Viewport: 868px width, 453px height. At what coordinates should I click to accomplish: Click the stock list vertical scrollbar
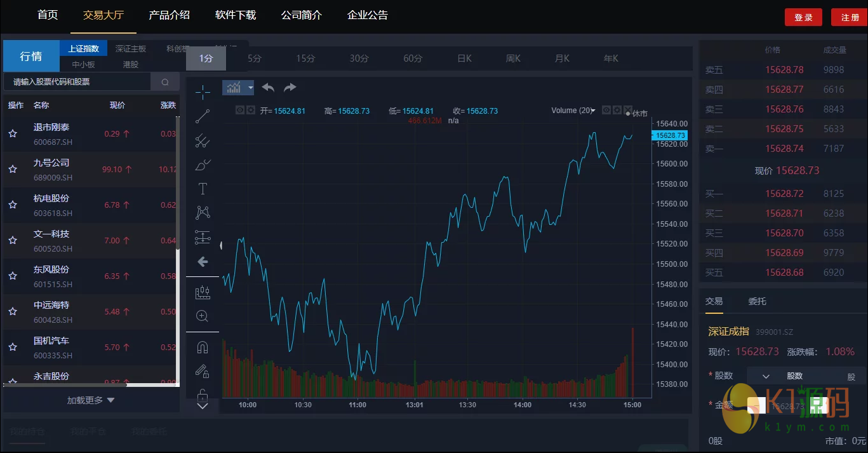[178, 184]
